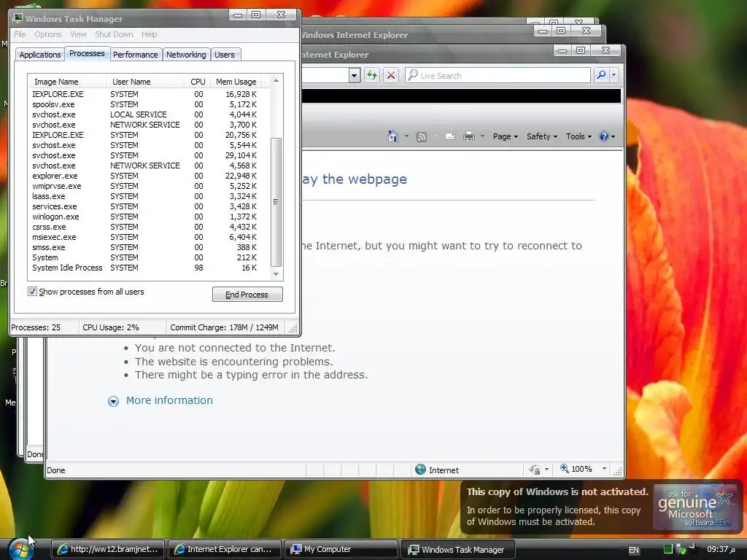Click the process list scrollbar thumb
Screen dimensions: 747x560
276,203
